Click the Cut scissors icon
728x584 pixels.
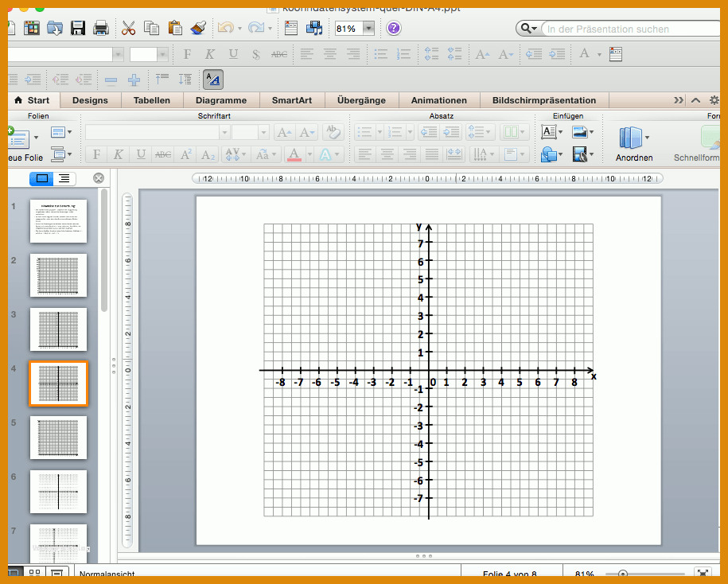(128, 29)
